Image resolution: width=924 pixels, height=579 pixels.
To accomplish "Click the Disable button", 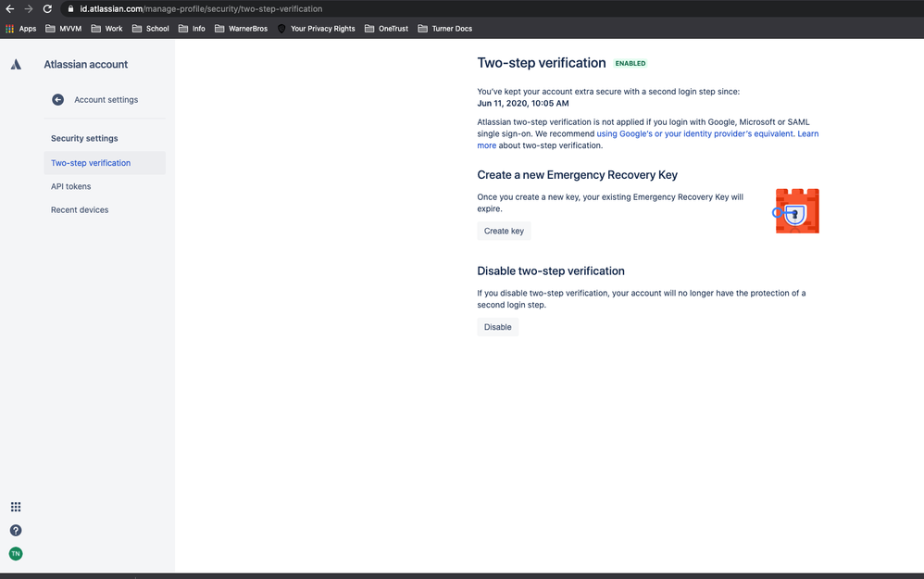I will click(498, 327).
